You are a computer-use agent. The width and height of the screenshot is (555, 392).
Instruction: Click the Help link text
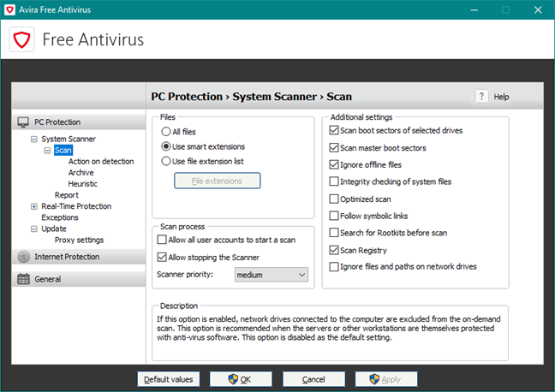pyautogui.click(x=501, y=97)
